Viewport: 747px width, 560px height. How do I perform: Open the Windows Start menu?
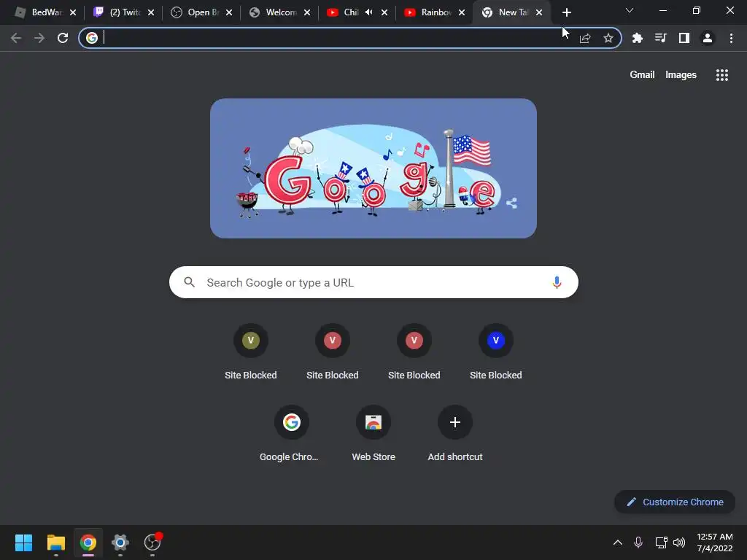tap(24, 542)
